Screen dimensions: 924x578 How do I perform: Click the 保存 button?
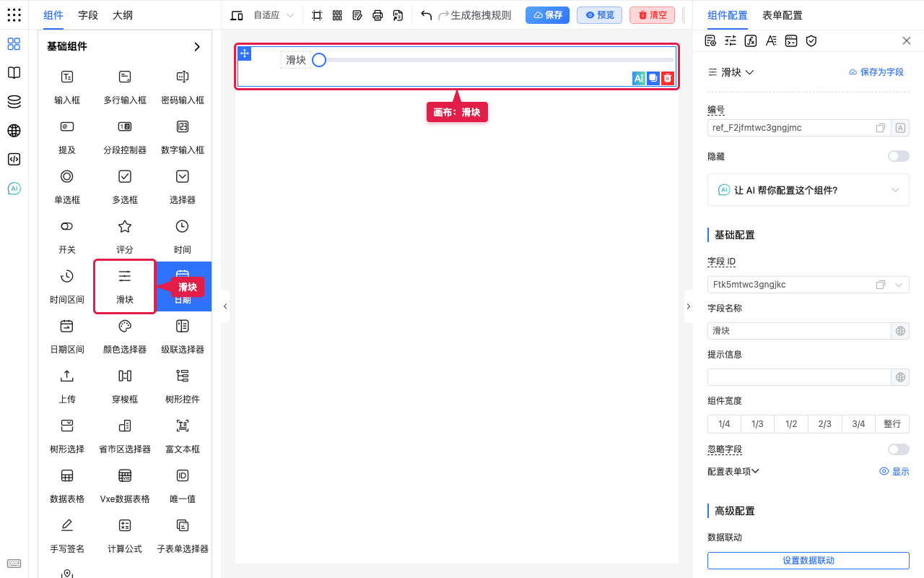click(x=547, y=15)
